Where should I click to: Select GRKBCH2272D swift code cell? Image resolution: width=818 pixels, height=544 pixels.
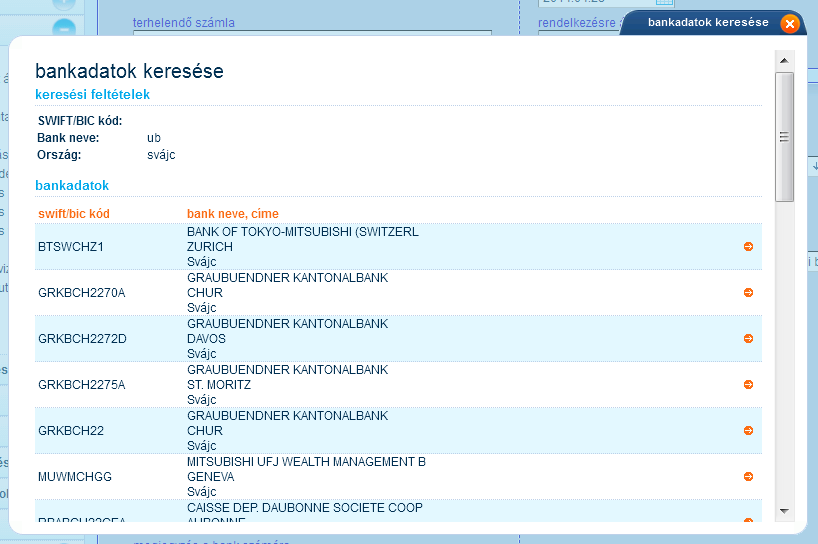82,339
